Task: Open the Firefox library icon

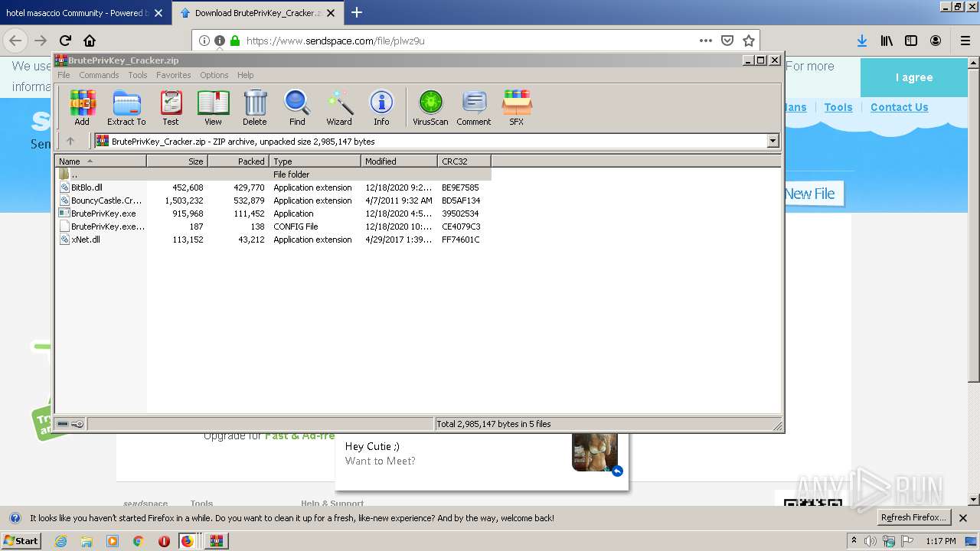Action: (887, 41)
